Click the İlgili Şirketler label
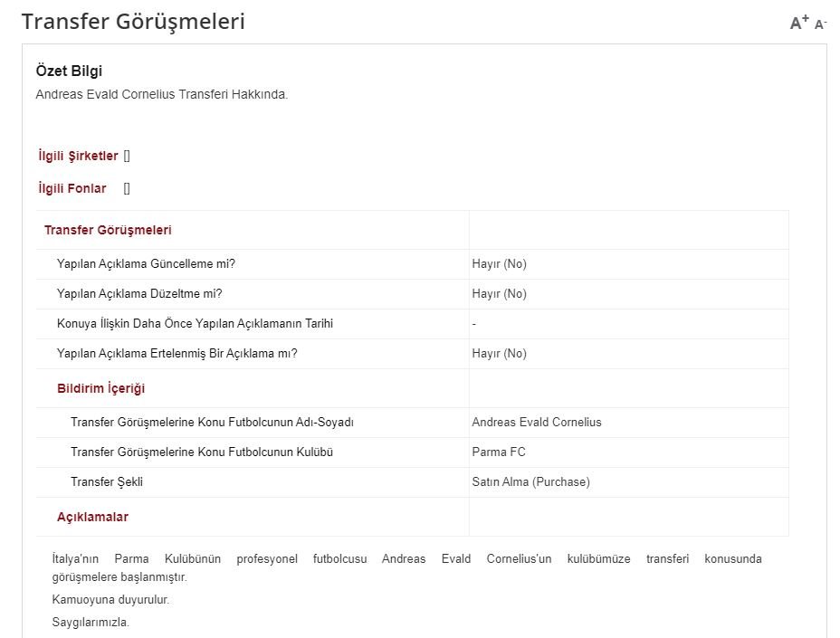The height and width of the screenshot is (638, 840). [x=78, y=156]
